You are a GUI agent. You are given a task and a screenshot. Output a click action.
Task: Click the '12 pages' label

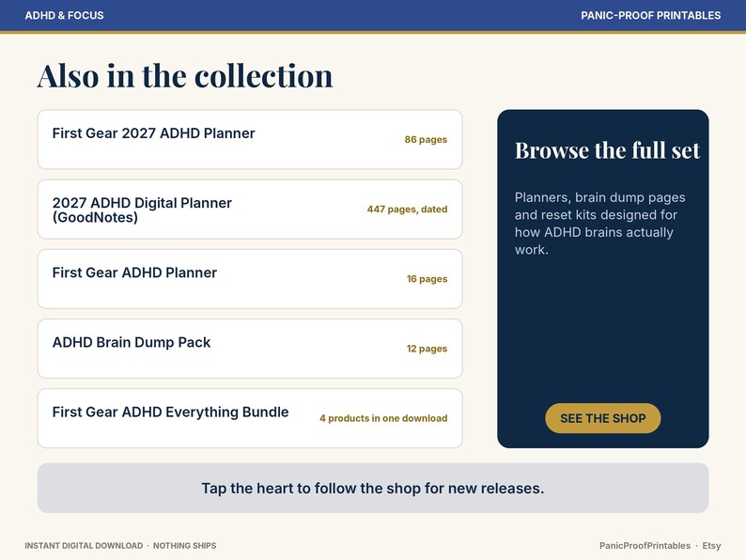(427, 349)
